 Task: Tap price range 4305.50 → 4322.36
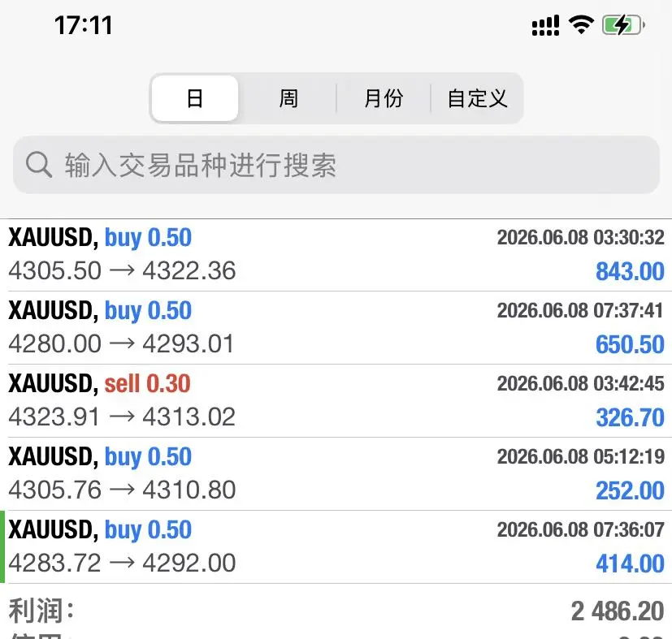click(122, 270)
